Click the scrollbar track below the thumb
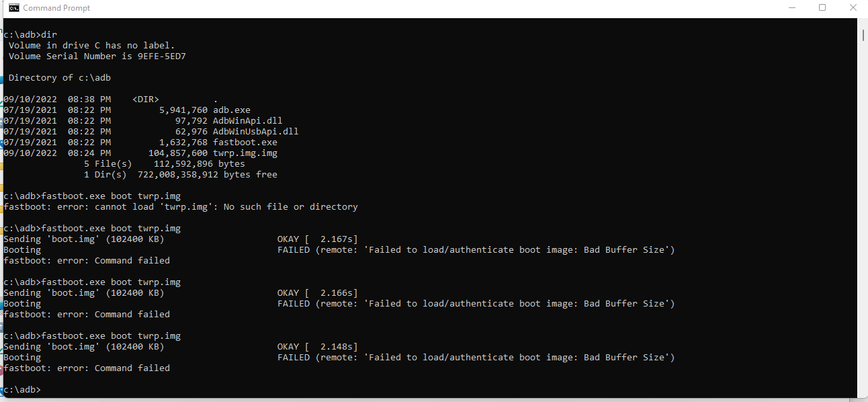This screenshot has width=868, height=402. click(863, 215)
